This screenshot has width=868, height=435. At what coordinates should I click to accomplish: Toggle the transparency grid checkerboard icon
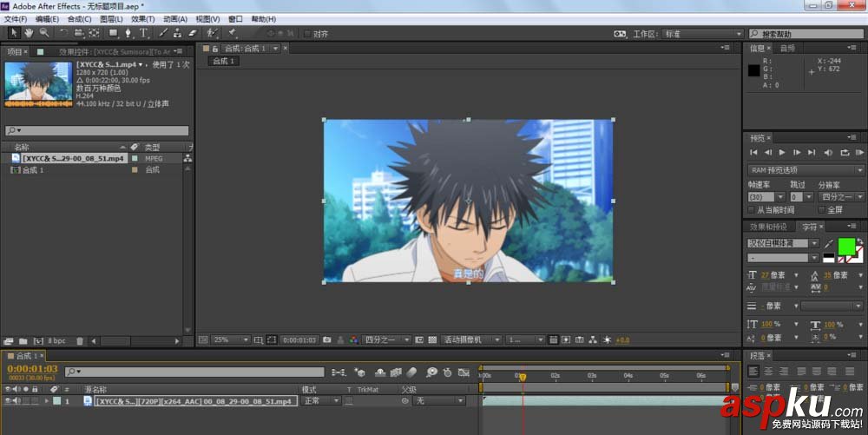pyautogui.click(x=432, y=339)
